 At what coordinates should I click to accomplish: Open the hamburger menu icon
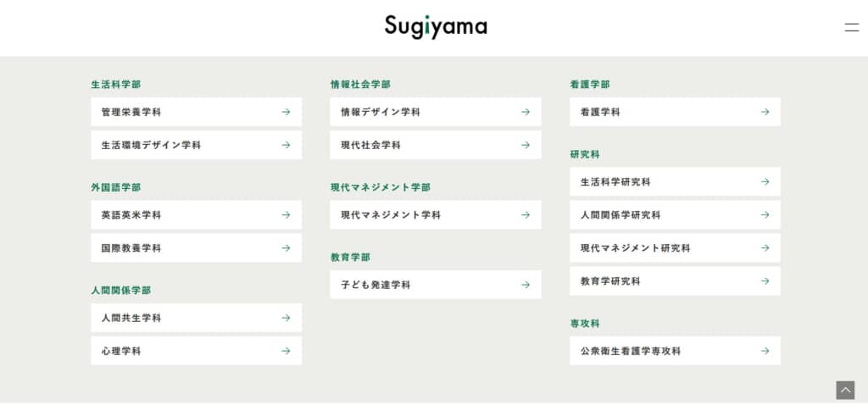851,27
